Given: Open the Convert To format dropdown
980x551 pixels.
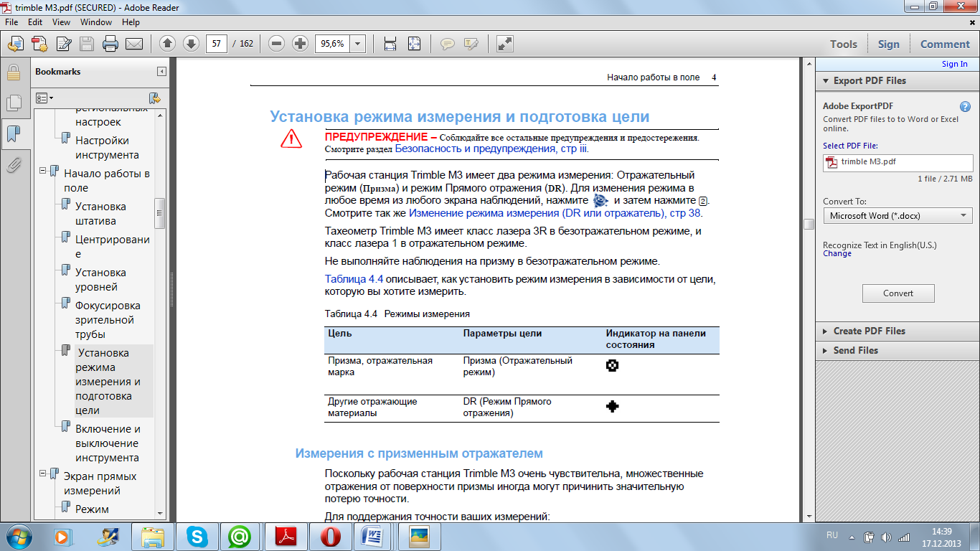Looking at the screenshot, I should pos(897,215).
